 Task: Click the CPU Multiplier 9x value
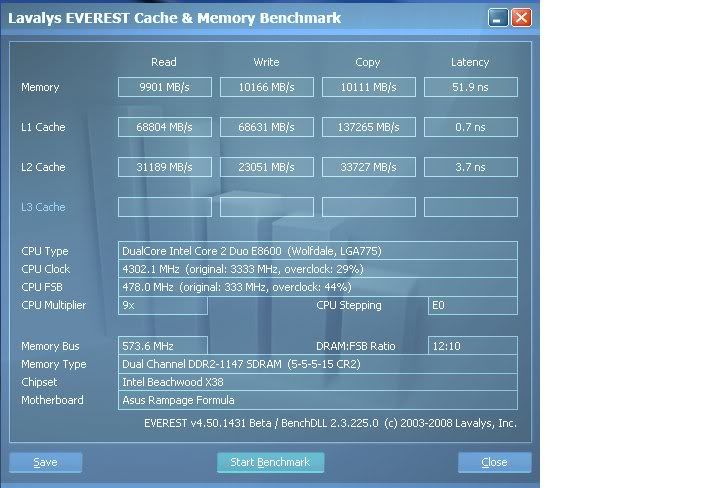click(x=163, y=305)
